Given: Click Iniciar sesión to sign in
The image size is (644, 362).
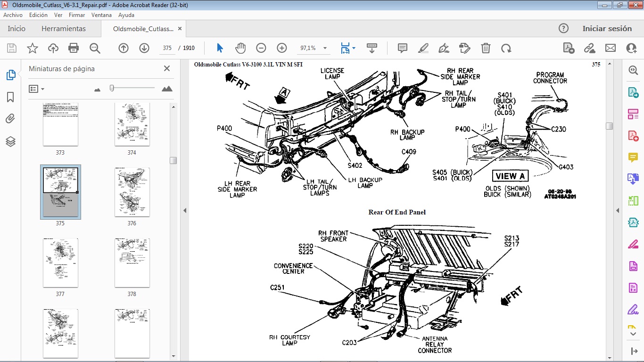Looking at the screenshot, I should (x=607, y=28).
